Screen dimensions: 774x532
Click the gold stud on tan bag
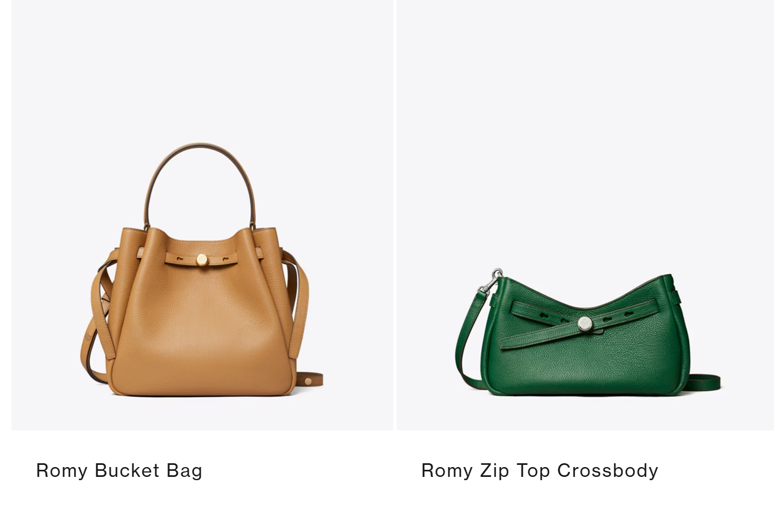point(202,260)
